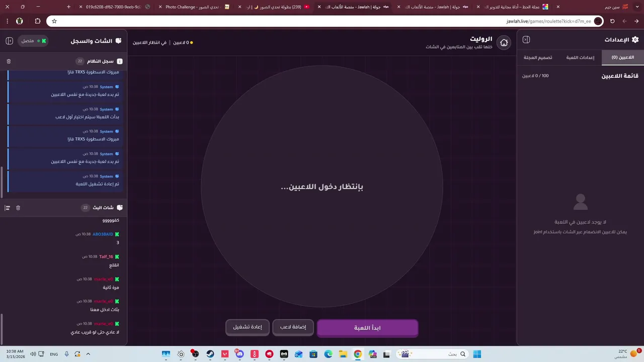
Task: Collapse the chat panel with its toggle icon
Action: click(x=9, y=41)
